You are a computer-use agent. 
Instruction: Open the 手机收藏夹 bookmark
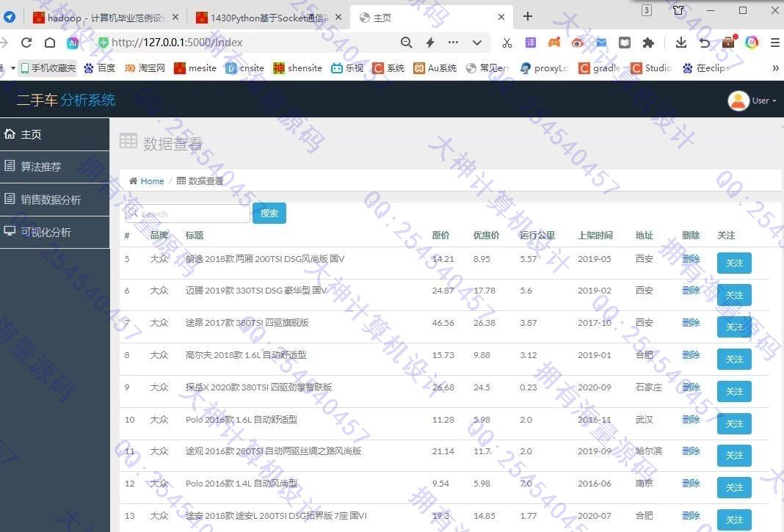(x=48, y=68)
